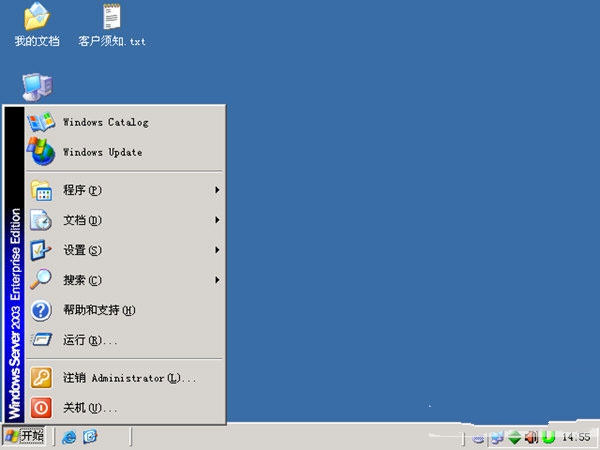Launch Internet Explorer from quick launch
Viewport: 600px width, 450px height.
pyautogui.click(x=70, y=437)
